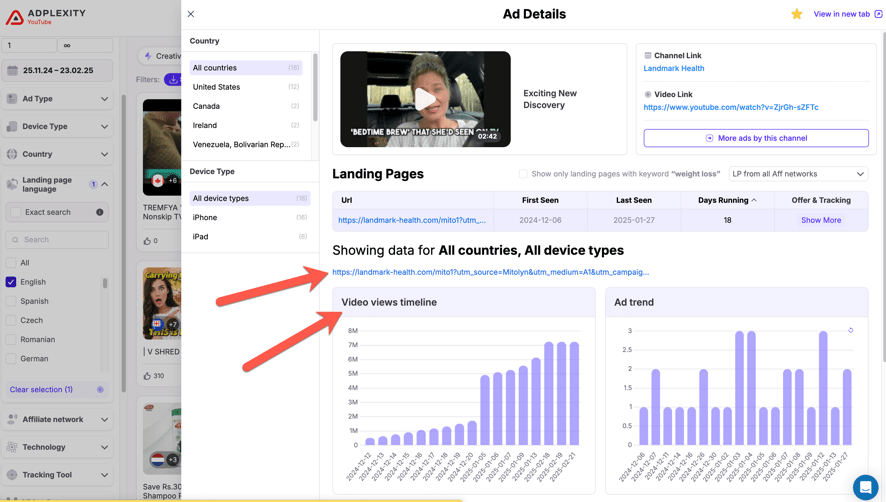886x502 pixels.
Task: Click the Ad trend refresh icon
Action: click(x=850, y=330)
